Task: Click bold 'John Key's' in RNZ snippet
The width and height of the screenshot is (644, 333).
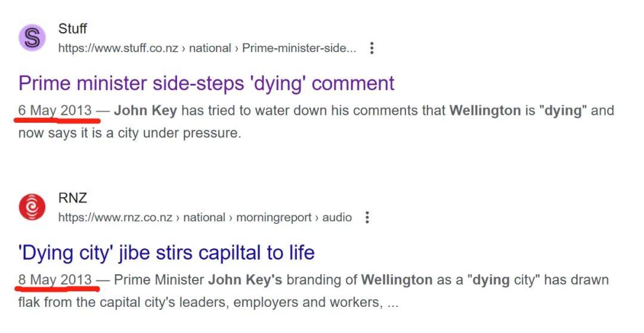Action: click(244, 280)
